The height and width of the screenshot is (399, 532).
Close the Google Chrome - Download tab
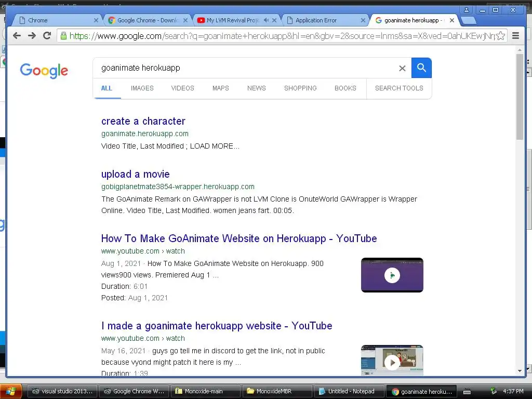[x=185, y=20]
